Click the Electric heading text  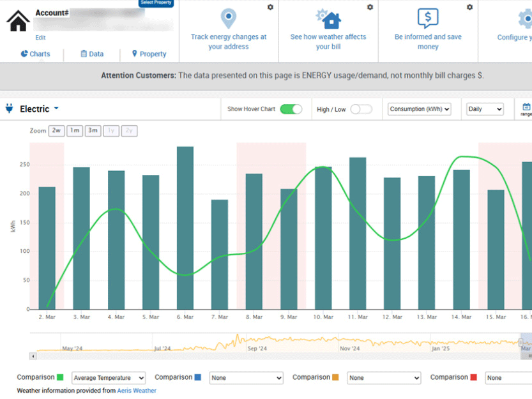34,109
